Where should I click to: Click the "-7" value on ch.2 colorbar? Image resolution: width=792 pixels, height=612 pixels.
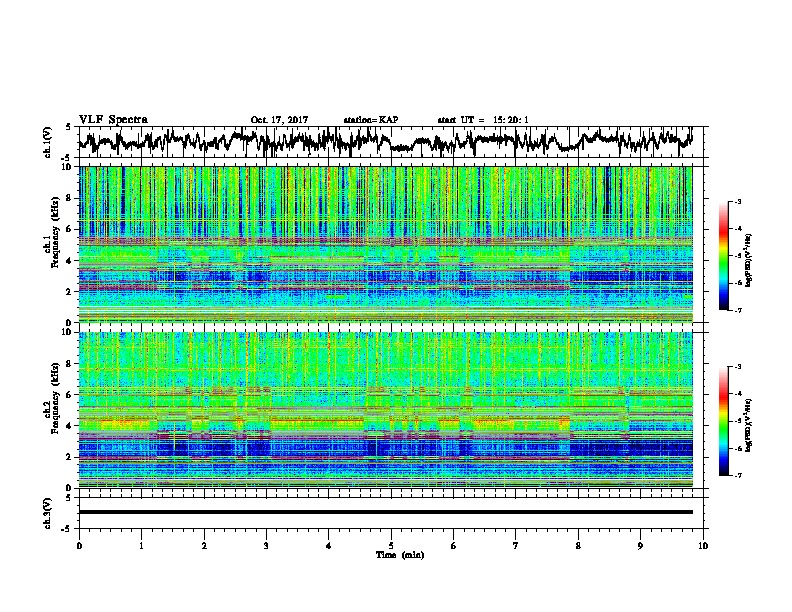737,475
